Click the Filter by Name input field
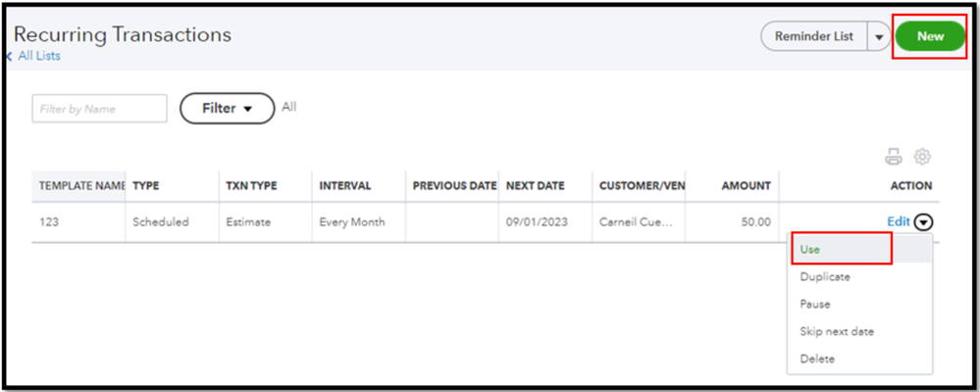 pos(100,109)
